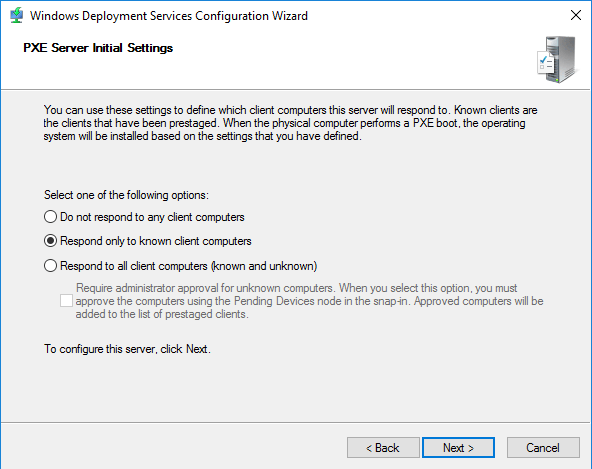The width and height of the screenshot is (592, 469).
Task: Go back with the Back button
Action: tap(383, 448)
